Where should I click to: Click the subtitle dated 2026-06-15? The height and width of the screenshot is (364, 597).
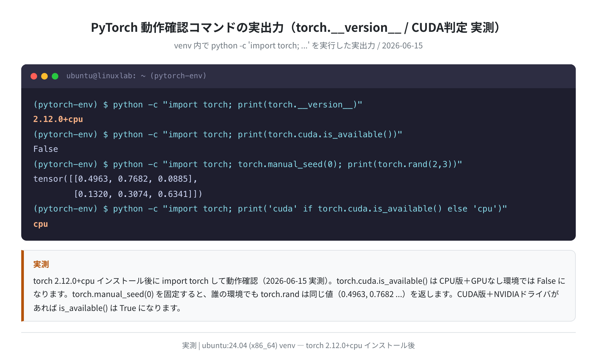click(x=298, y=45)
